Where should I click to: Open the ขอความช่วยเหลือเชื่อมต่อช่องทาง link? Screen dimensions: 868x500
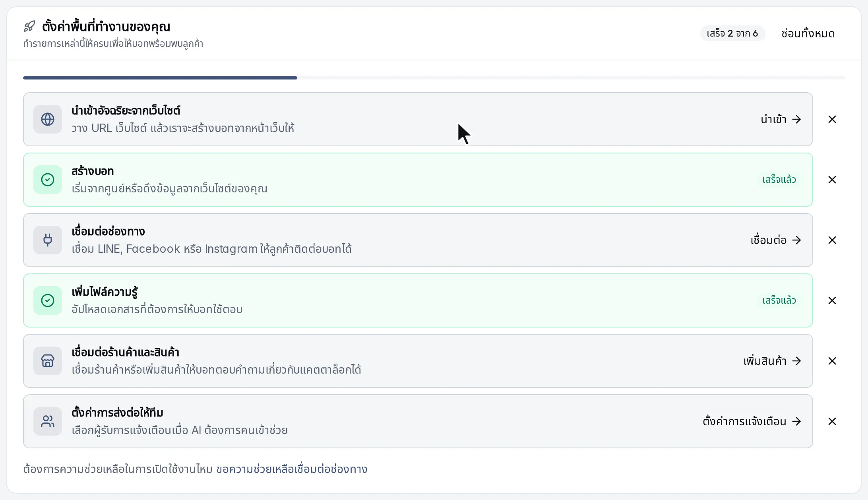point(292,469)
